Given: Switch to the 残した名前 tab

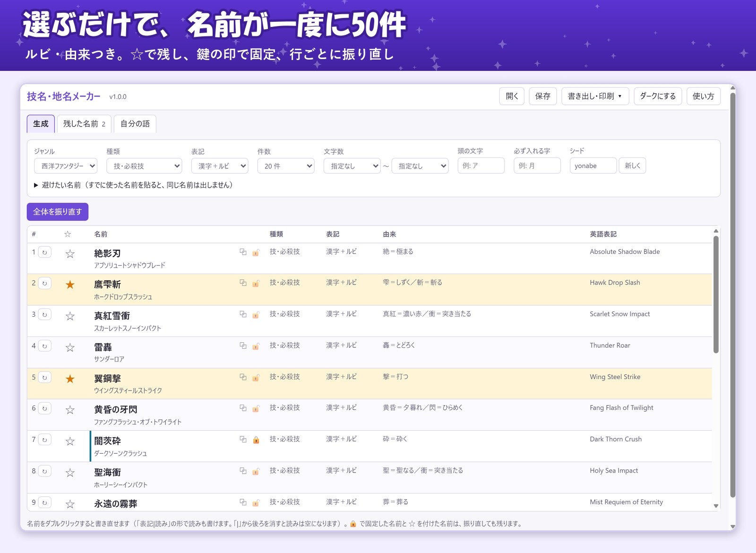Looking at the screenshot, I should pos(84,124).
